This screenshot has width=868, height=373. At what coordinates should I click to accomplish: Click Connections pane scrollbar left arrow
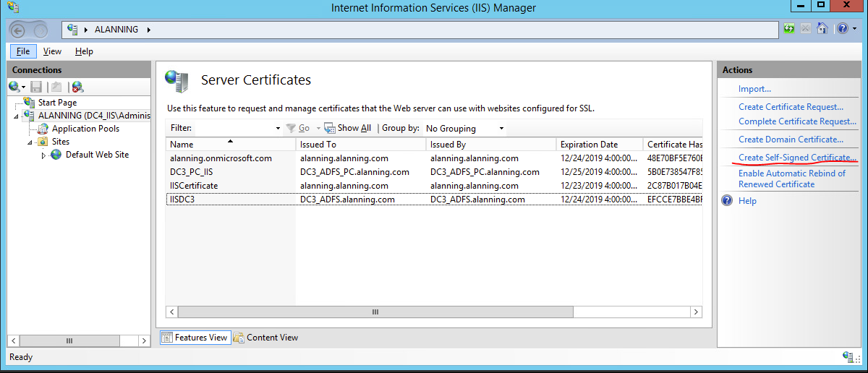[x=14, y=340]
